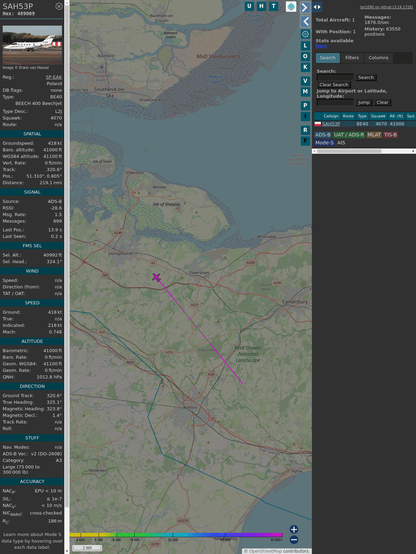Switch to the Search tab
The image size is (416, 554).
pos(328,58)
